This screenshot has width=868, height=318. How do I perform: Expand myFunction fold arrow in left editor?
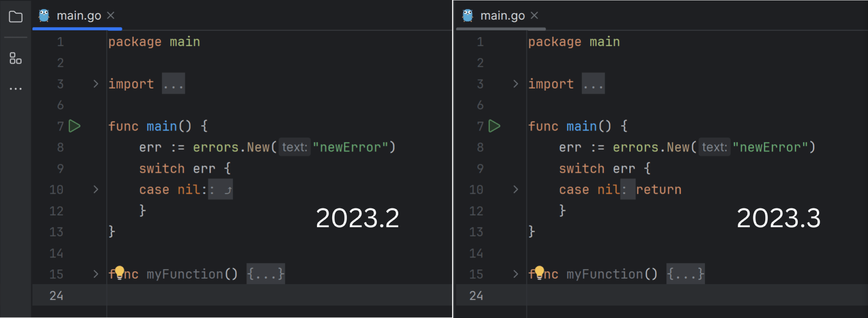pos(96,274)
